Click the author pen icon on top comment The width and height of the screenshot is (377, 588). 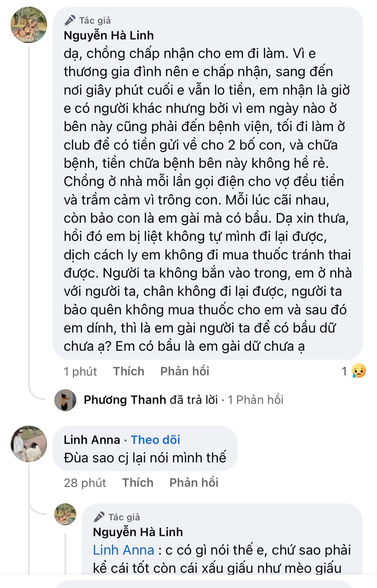point(70,20)
